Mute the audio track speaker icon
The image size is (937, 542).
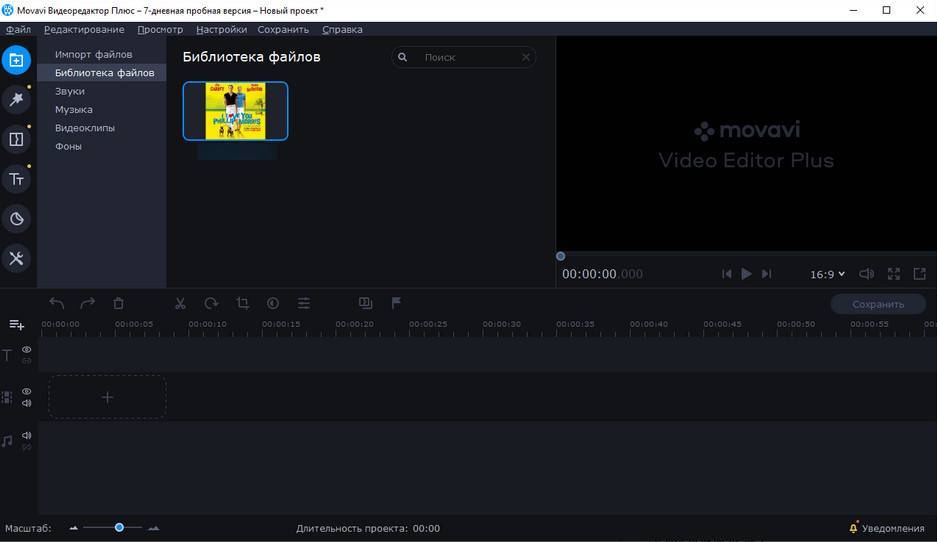tap(27, 435)
